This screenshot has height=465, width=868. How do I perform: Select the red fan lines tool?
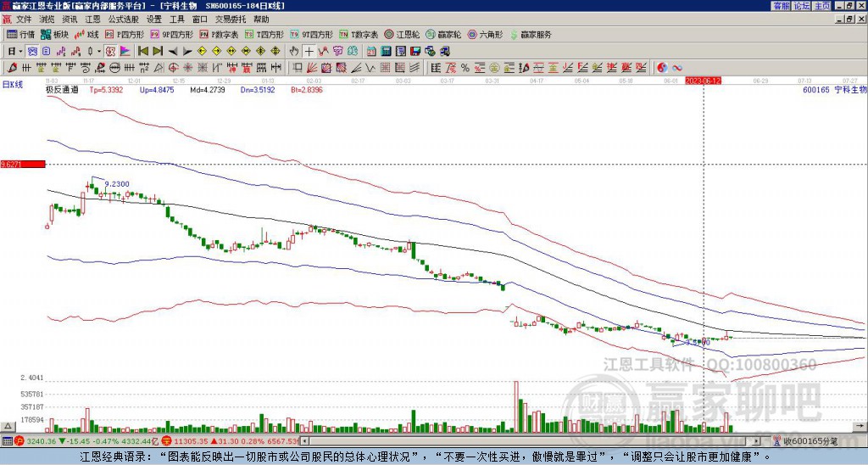point(312,68)
